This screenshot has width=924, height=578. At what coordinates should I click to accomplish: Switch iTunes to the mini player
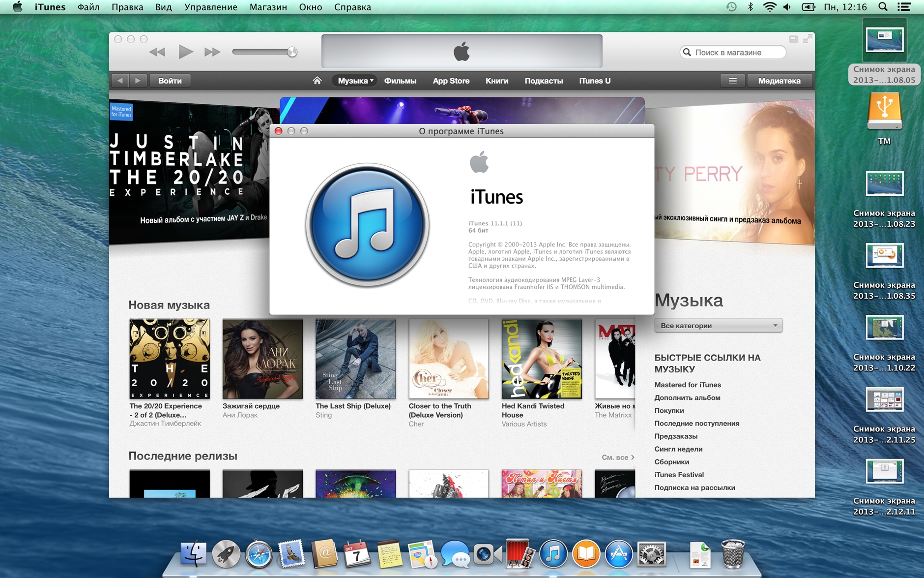pos(793,39)
